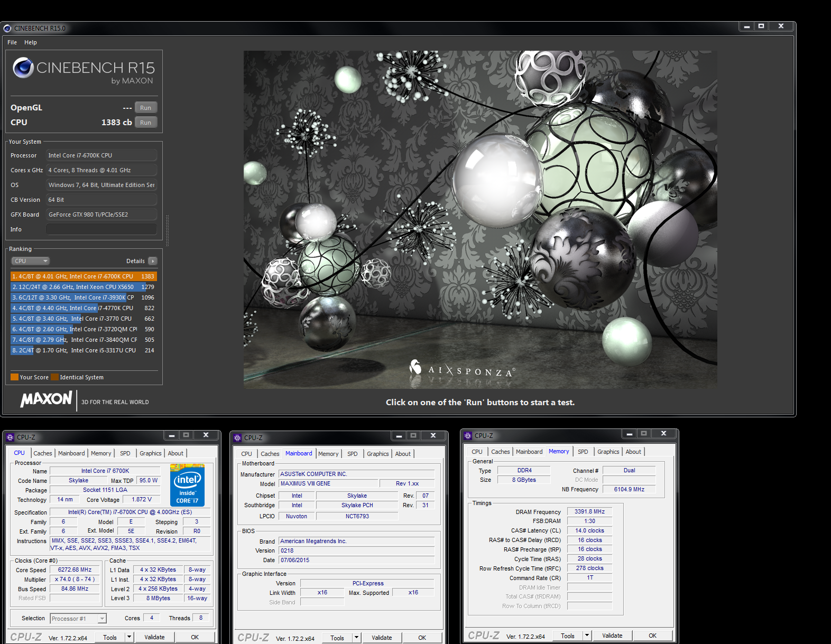
Task: Switch to CPU tab in middle CPU-Z window
Action: tap(247, 454)
